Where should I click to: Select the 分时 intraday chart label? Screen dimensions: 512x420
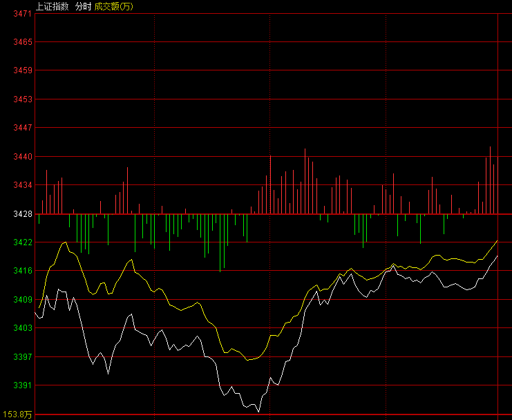83,5
